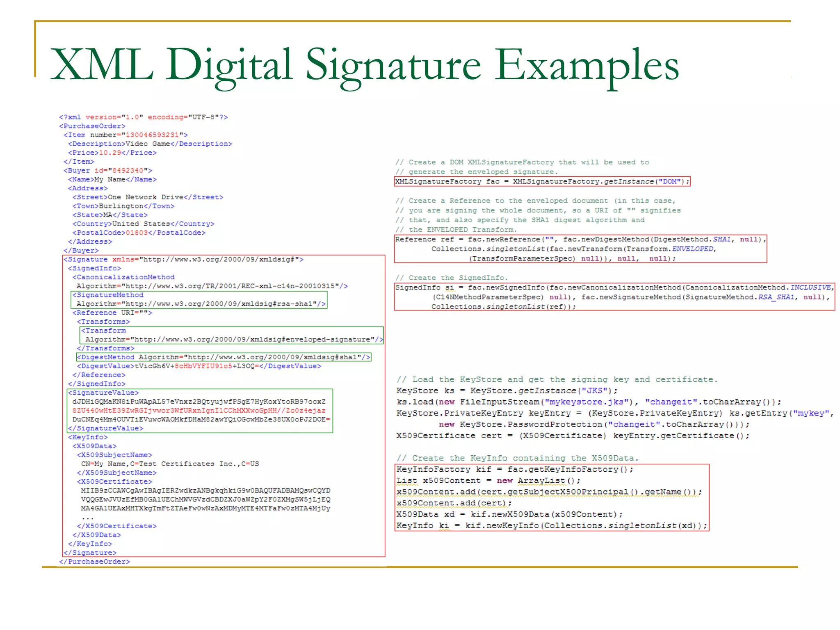This screenshot has width=840, height=630.
Task: Click the comment "Create a Reference to the enveloped document"
Action: click(x=536, y=201)
